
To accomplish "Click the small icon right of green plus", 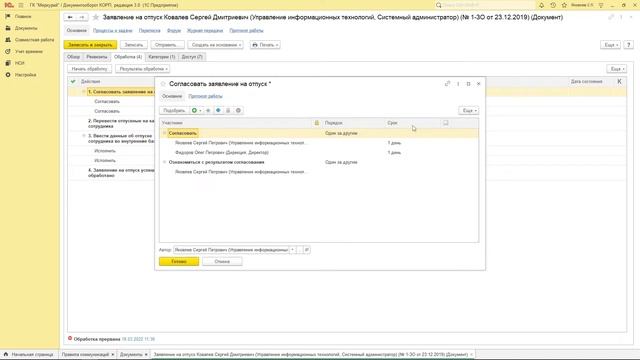I will [208, 111].
